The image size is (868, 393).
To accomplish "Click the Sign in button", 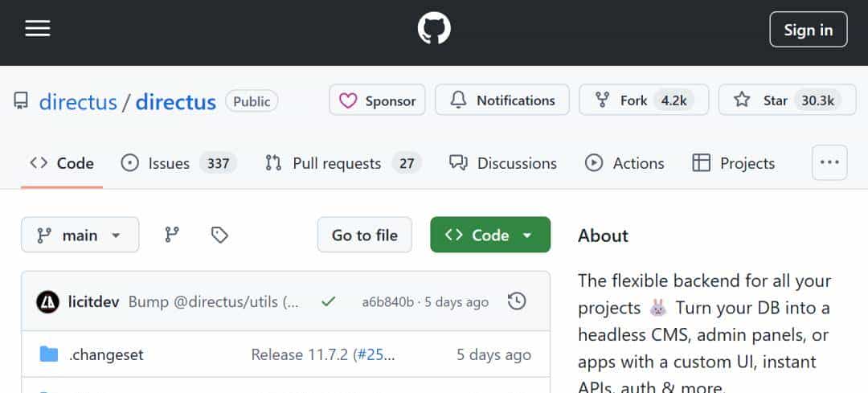I will pyautogui.click(x=808, y=30).
